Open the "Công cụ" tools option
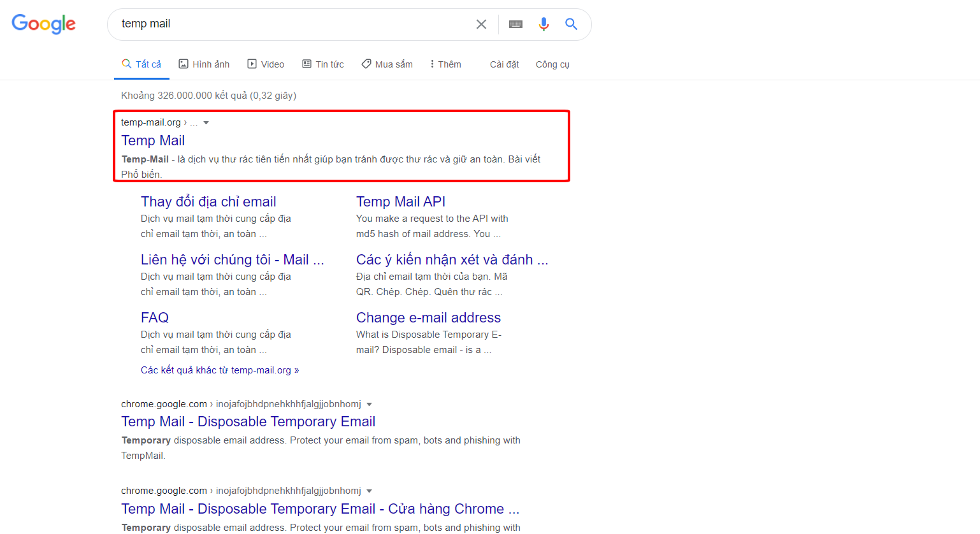 point(552,64)
